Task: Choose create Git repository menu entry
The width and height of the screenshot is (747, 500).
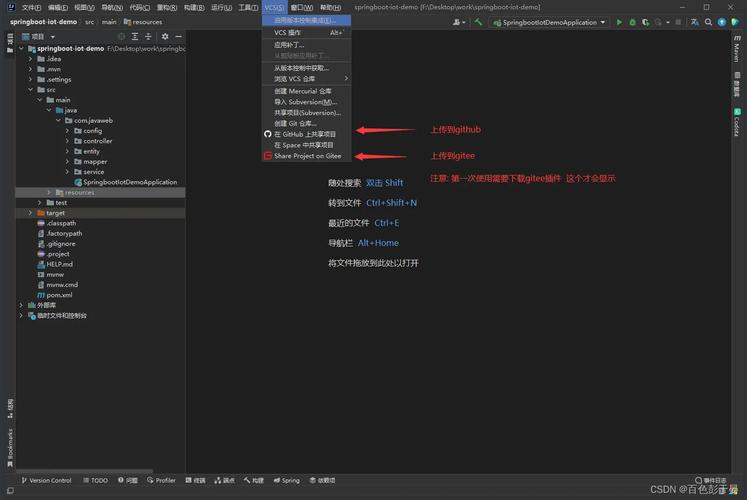Action: [x=307, y=123]
